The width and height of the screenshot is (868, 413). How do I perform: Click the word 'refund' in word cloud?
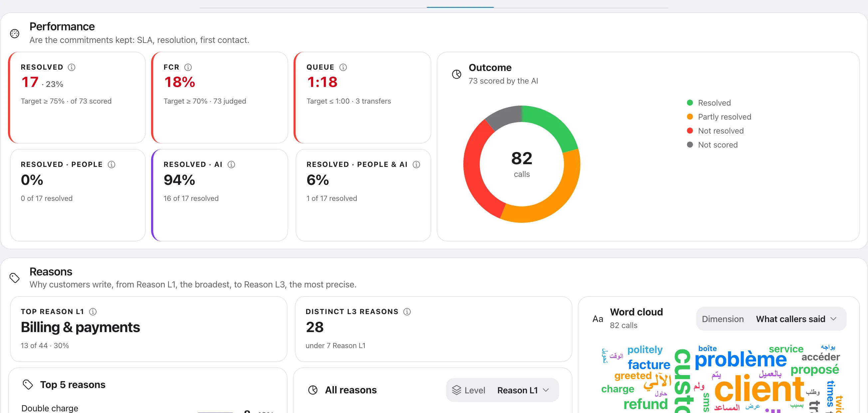click(645, 404)
